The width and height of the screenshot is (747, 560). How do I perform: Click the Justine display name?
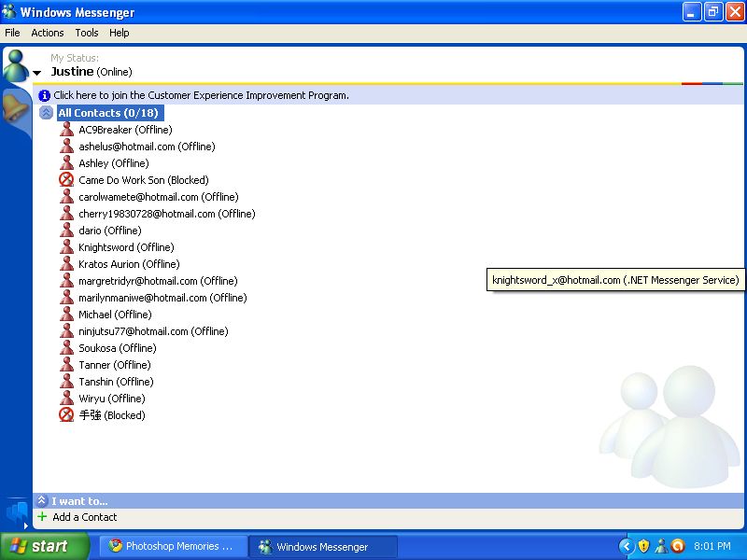pos(73,72)
